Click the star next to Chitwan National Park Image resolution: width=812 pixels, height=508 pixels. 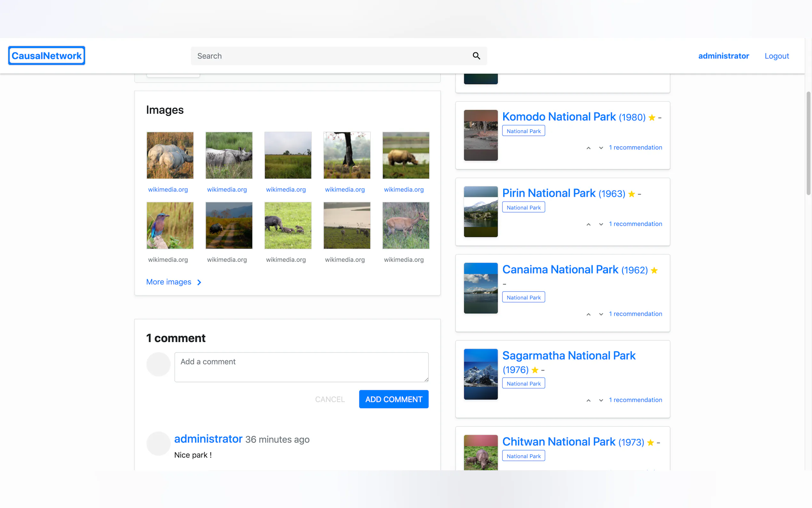click(650, 443)
